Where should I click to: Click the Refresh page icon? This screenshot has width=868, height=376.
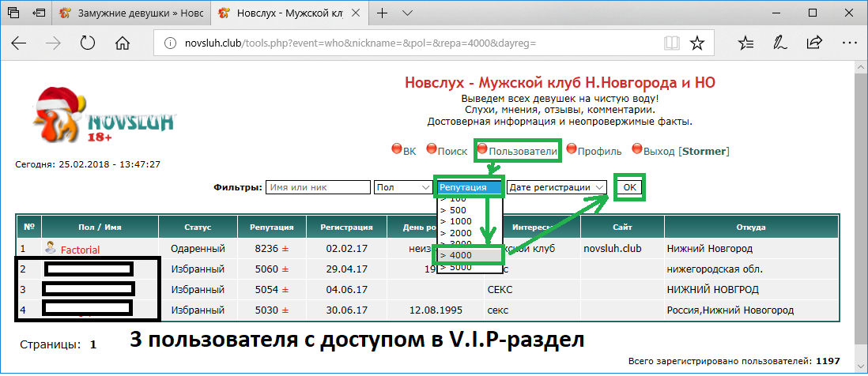pyautogui.click(x=88, y=43)
